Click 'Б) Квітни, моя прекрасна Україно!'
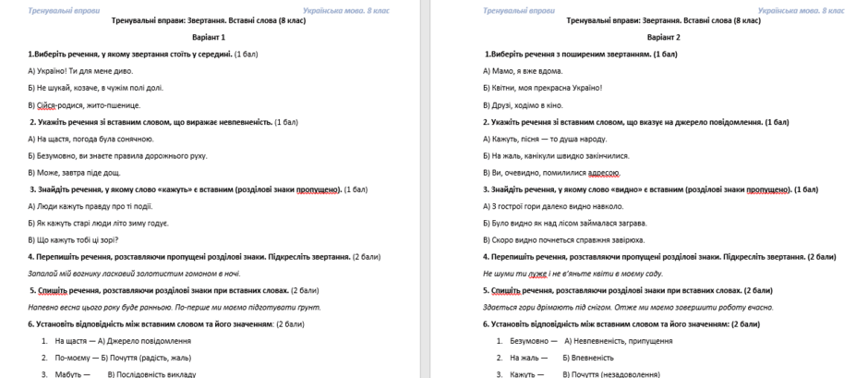The image size is (868, 378). (543, 88)
